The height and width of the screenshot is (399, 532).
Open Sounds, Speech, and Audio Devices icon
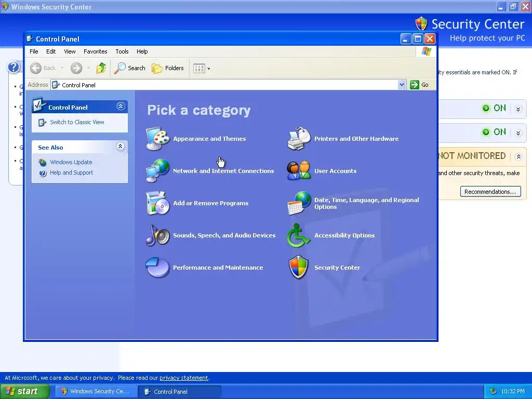(x=158, y=235)
